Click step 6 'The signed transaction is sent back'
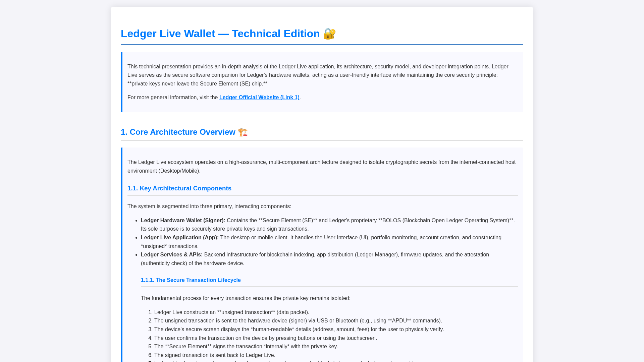 tap(215, 355)
